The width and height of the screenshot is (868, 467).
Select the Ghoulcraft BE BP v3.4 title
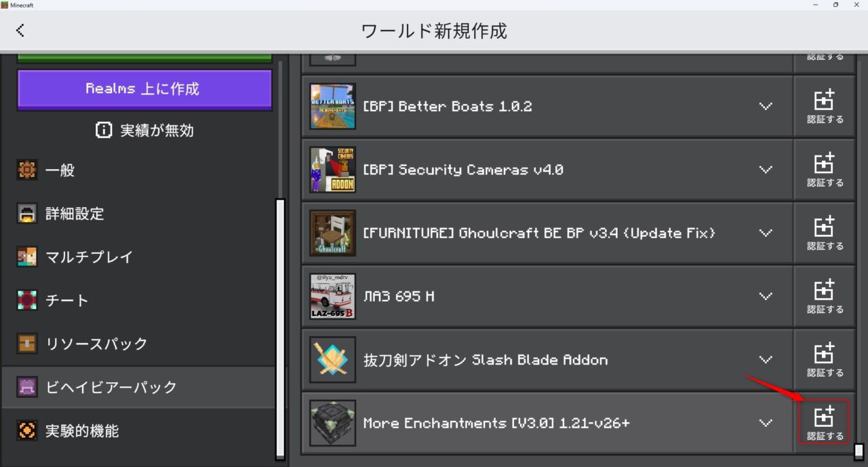pyautogui.click(x=539, y=233)
